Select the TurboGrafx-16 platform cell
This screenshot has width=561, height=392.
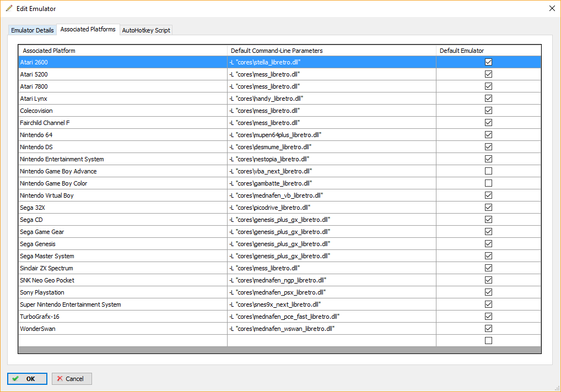click(x=123, y=317)
